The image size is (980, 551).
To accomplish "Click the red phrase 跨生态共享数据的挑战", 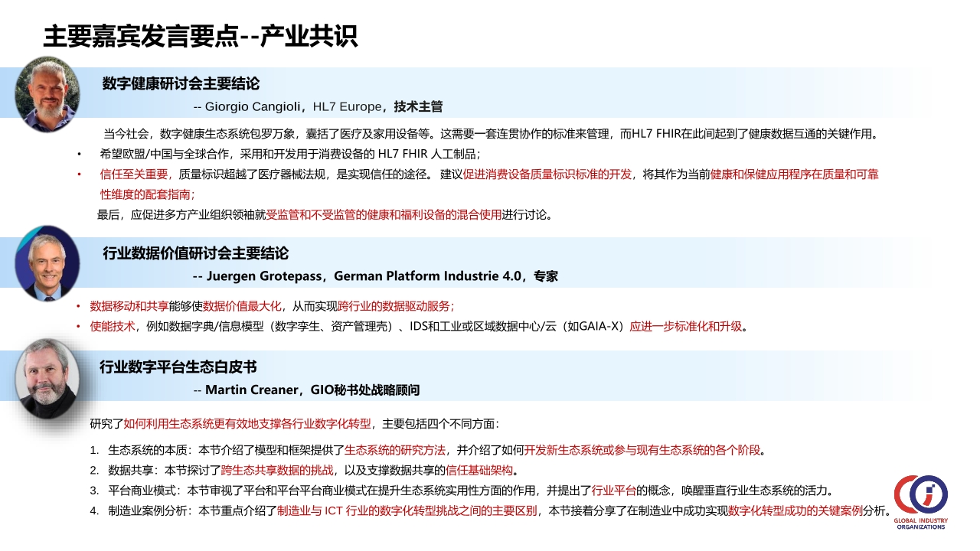I will 276,470.
